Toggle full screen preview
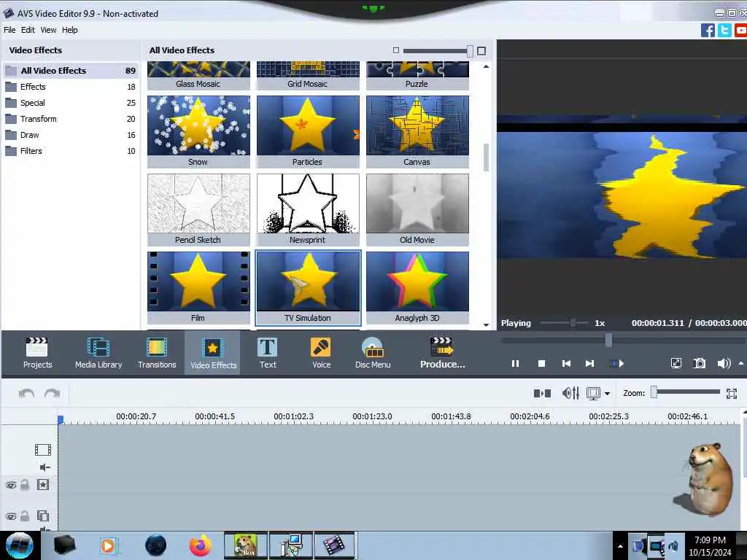The image size is (747, 560). [676, 363]
